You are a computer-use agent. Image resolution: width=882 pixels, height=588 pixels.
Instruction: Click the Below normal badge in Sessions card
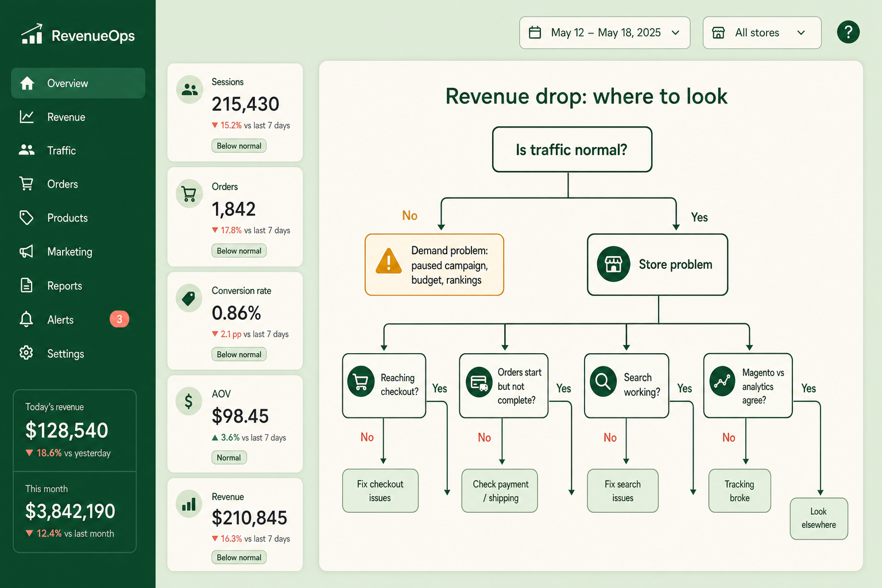click(x=239, y=146)
